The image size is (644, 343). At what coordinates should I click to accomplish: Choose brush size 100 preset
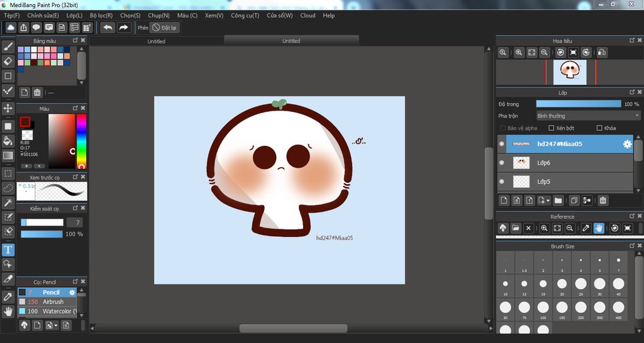(x=543, y=309)
